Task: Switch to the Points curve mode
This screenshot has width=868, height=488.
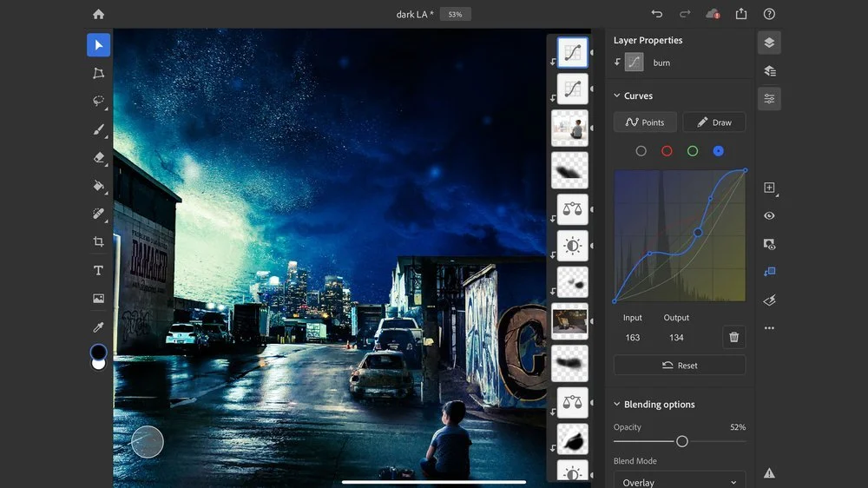Action: 645,122
